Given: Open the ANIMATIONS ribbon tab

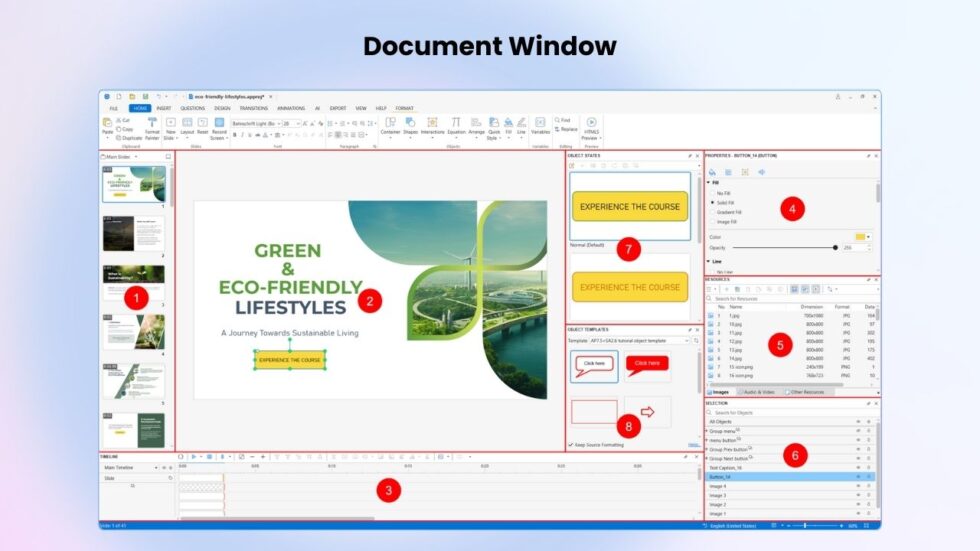Looking at the screenshot, I should (291, 109).
